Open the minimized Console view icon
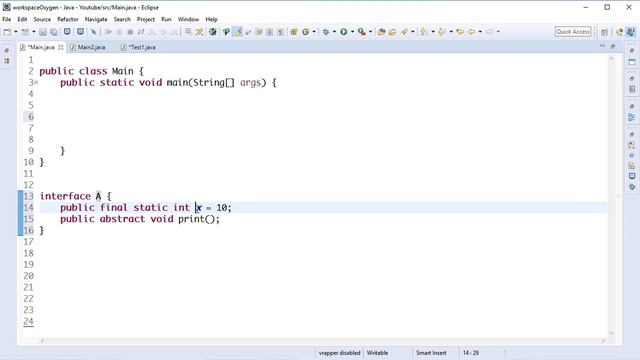Image resolution: width=640 pixels, height=360 pixels. click(x=632, y=176)
